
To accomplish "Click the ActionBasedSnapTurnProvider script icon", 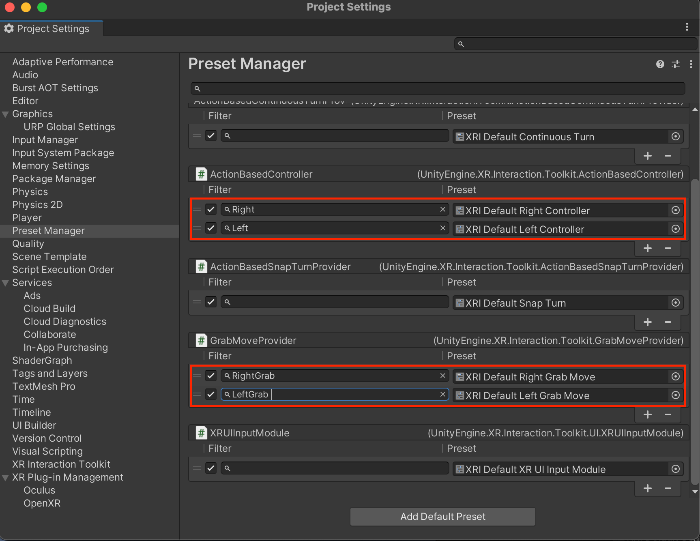I will [x=201, y=266].
